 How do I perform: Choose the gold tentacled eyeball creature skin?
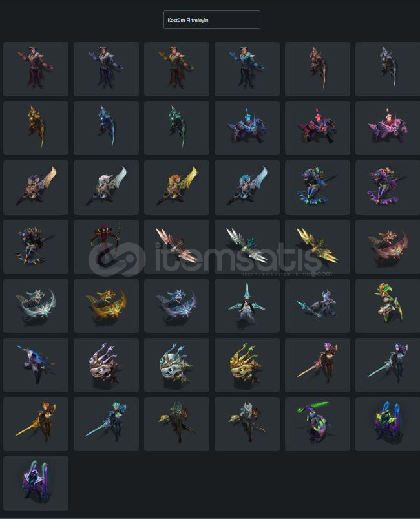[247, 365]
